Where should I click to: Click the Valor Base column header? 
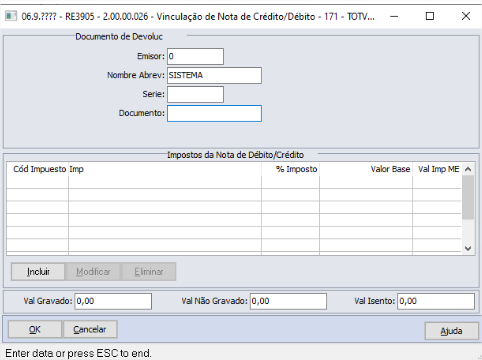[366, 169]
